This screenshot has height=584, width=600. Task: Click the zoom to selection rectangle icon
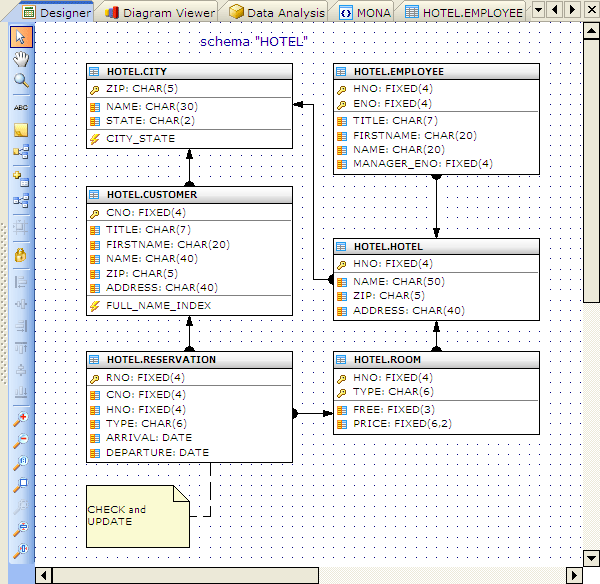pos(21,486)
